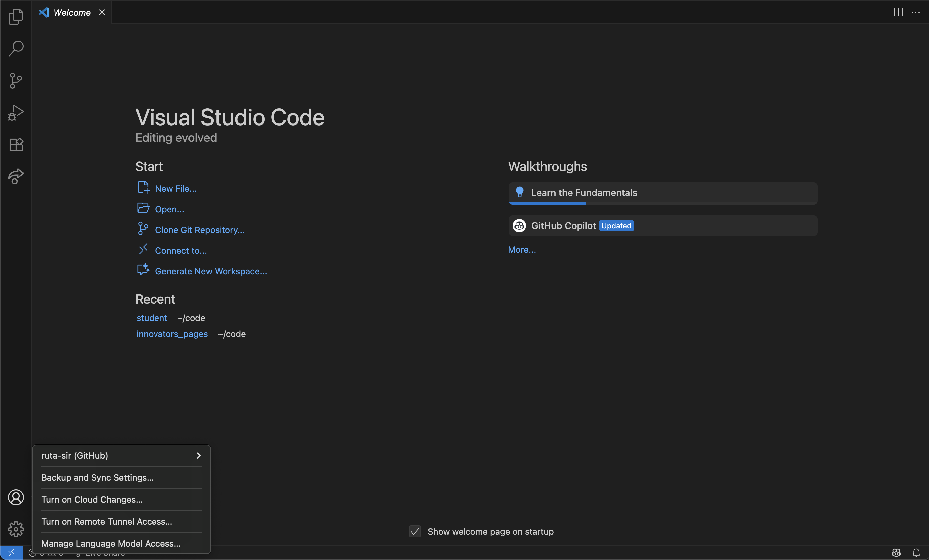This screenshot has width=929, height=560.
Task: Choose Turn on Cloud Changes...
Action: click(122, 500)
